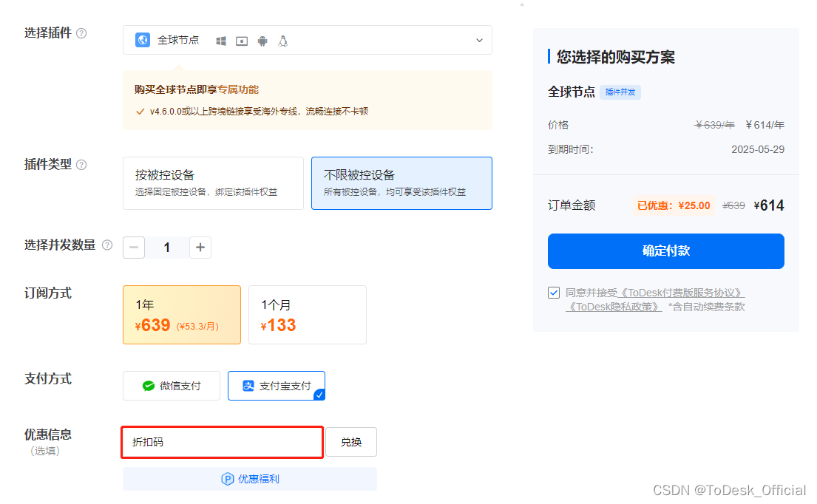Screen dimensions: 817x504
Task: Click the order total ¥614
Action: click(x=768, y=205)
